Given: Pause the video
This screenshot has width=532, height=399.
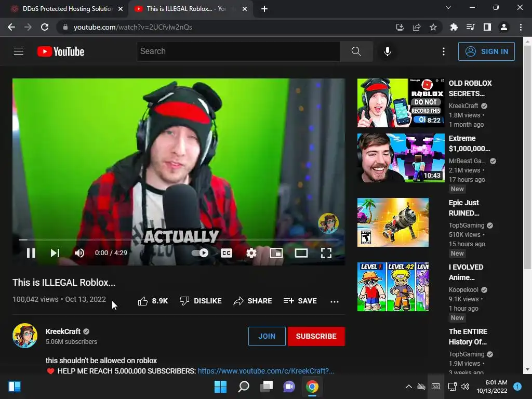Looking at the screenshot, I should [x=31, y=253].
